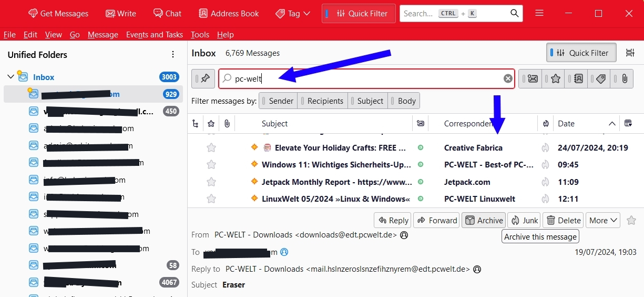
Task: Toggle filter by Recipients
Action: pos(322,101)
